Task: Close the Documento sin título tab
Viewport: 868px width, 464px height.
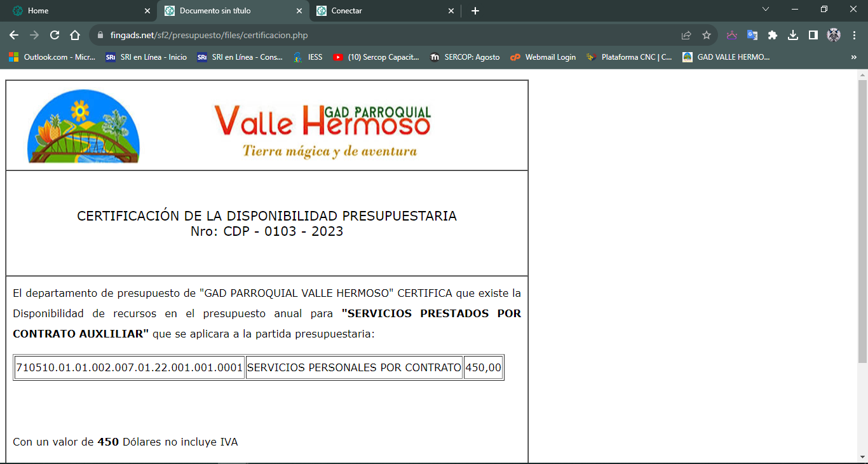Action: coord(299,11)
